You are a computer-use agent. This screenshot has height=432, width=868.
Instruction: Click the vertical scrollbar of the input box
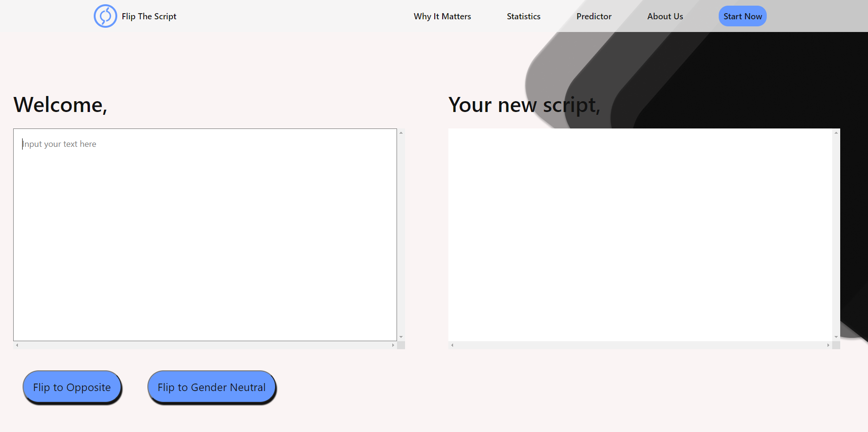tap(401, 235)
